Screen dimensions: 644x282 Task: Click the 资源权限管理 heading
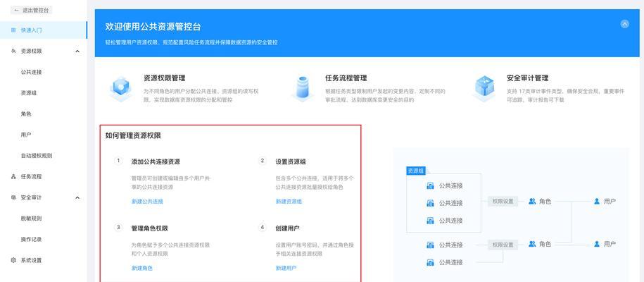(x=164, y=78)
